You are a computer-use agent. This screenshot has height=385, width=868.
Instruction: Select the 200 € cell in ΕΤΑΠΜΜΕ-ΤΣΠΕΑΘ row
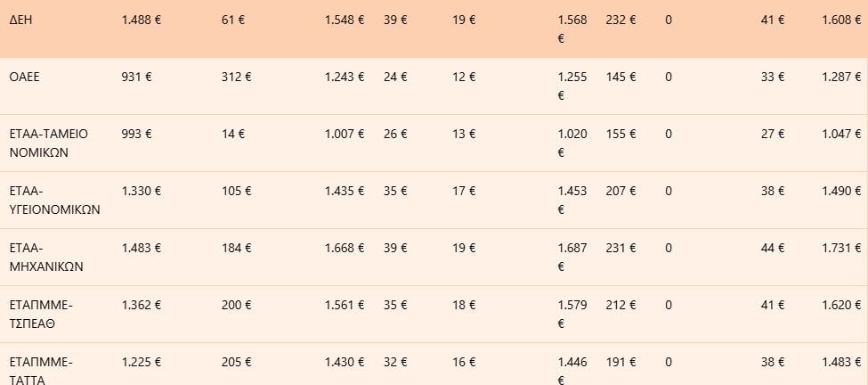click(x=237, y=305)
